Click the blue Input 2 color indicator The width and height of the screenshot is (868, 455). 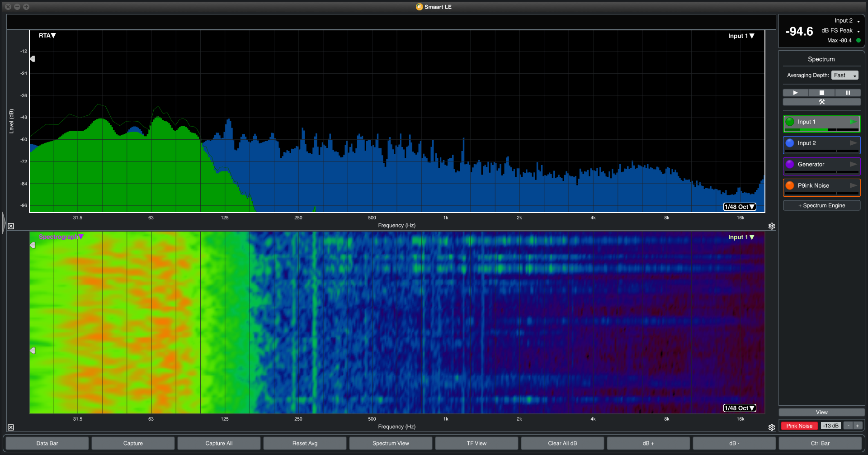pos(790,143)
